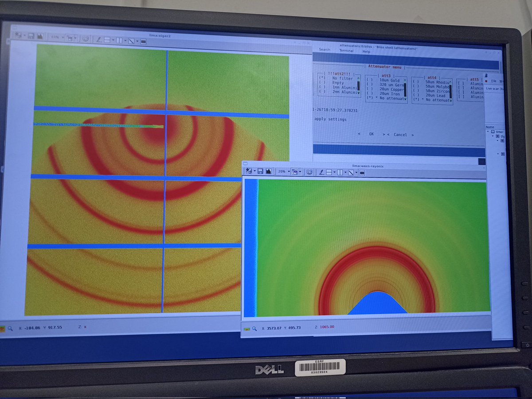Click fit-to-window icon in eiger2 toolbar

tap(70, 38)
